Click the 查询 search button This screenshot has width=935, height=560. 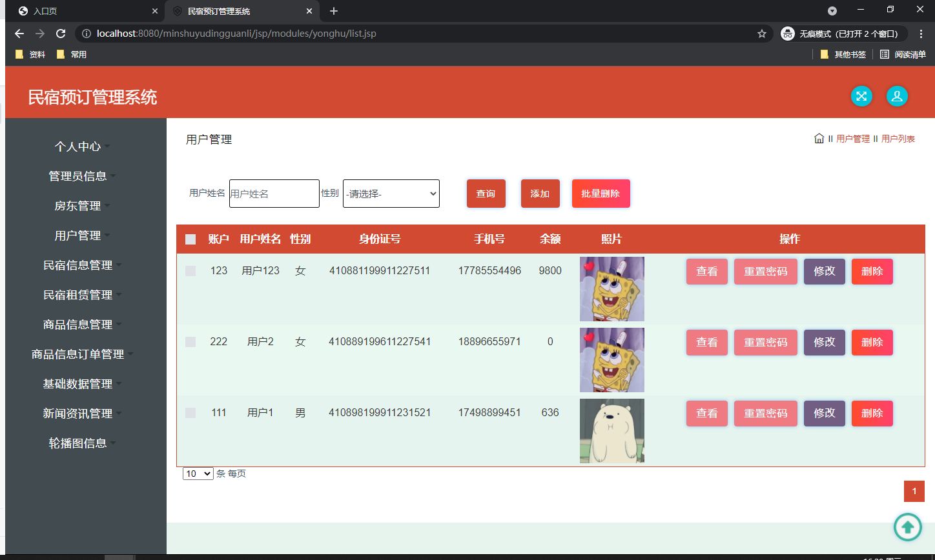(486, 194)
